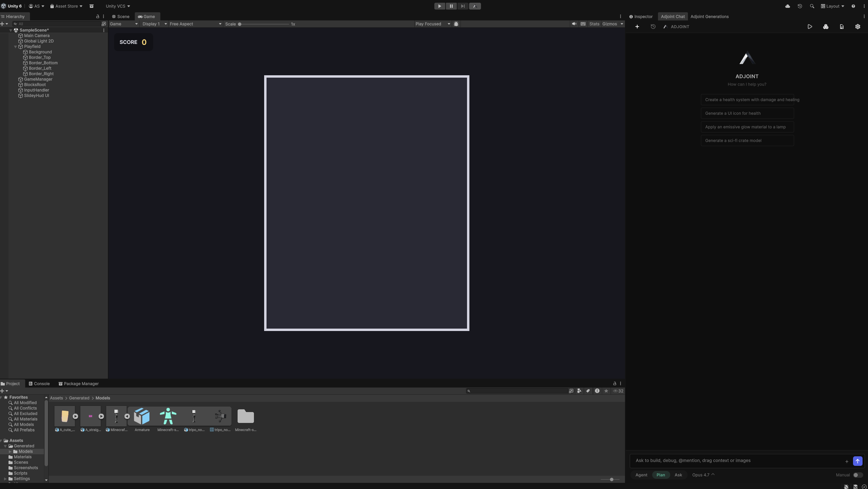Search by type icon in Project toolbar
868x489 pixels.
click(x=579, y=391)
